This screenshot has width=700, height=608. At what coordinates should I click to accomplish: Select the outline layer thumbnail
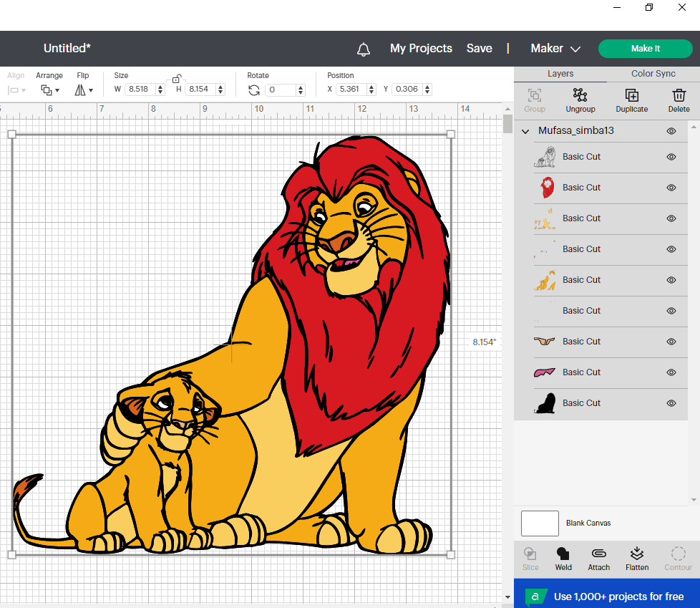545,157
